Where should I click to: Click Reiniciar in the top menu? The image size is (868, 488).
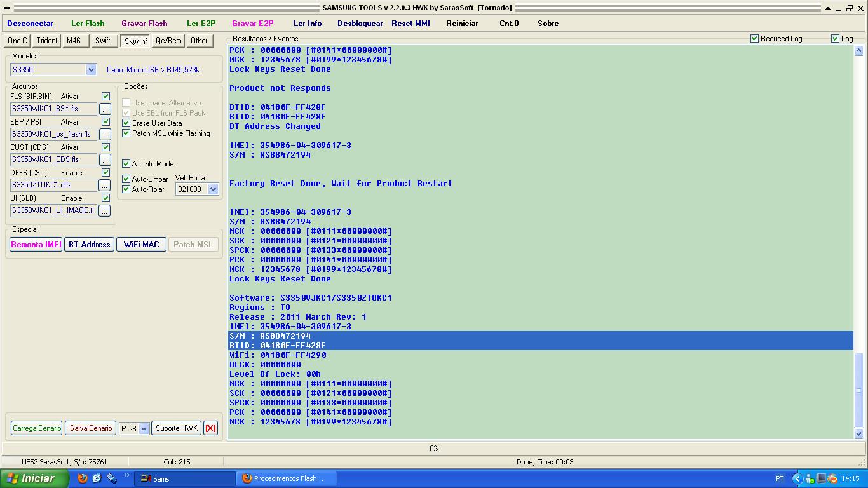pyautogui.click(x=462, y=24)
